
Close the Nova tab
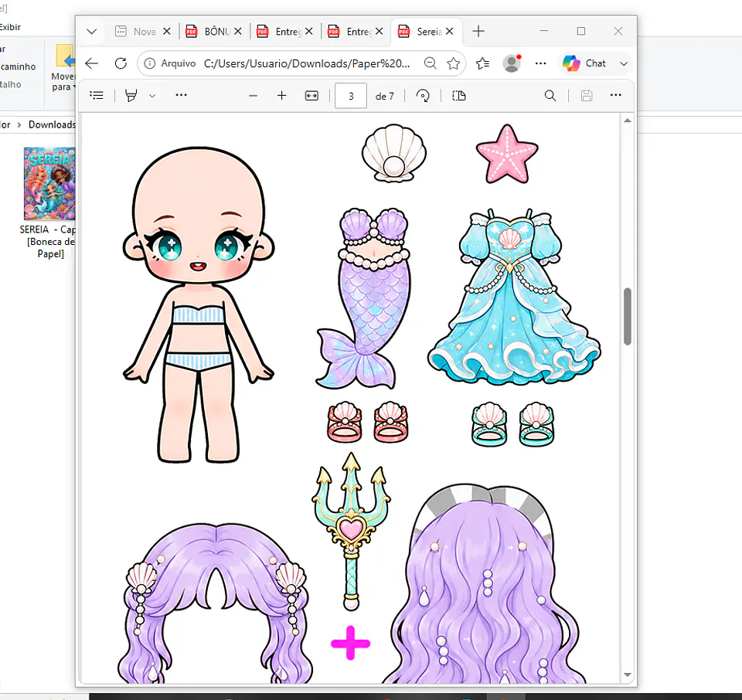[167, 31]
